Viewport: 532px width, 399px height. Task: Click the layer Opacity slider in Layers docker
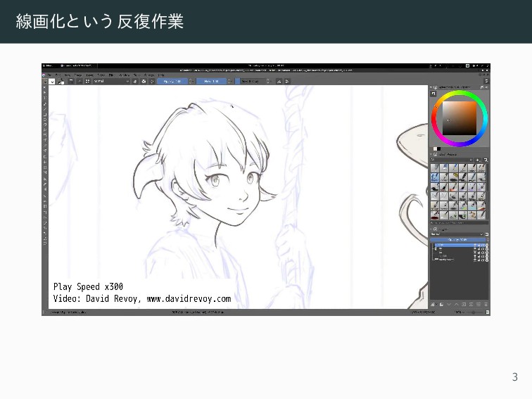click(x=457, y=240)
